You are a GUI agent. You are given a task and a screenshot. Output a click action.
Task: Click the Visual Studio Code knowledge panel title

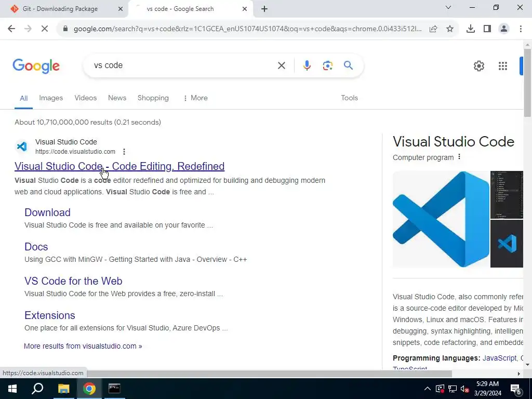click(x=453, y=142)
